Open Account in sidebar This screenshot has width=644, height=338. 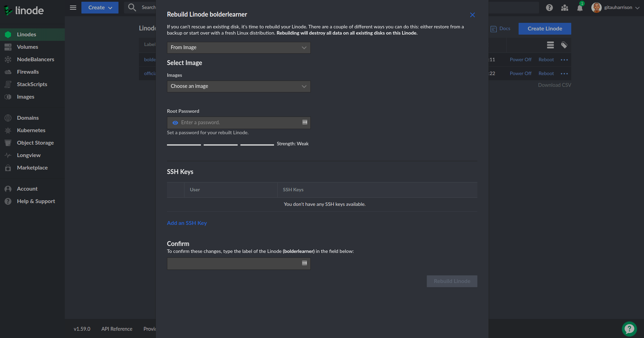[x=32, y=189]
